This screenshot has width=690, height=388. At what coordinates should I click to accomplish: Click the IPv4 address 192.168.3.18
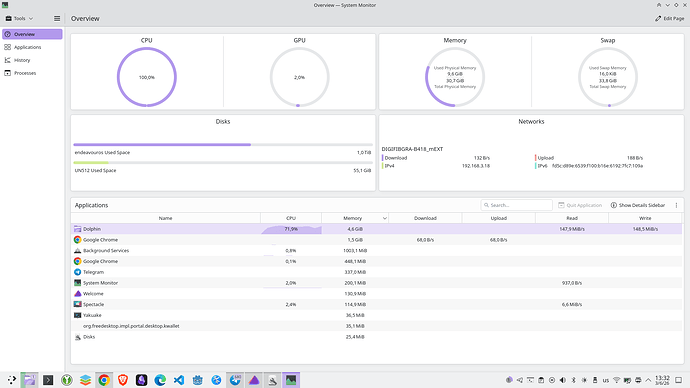pos(476,166)
